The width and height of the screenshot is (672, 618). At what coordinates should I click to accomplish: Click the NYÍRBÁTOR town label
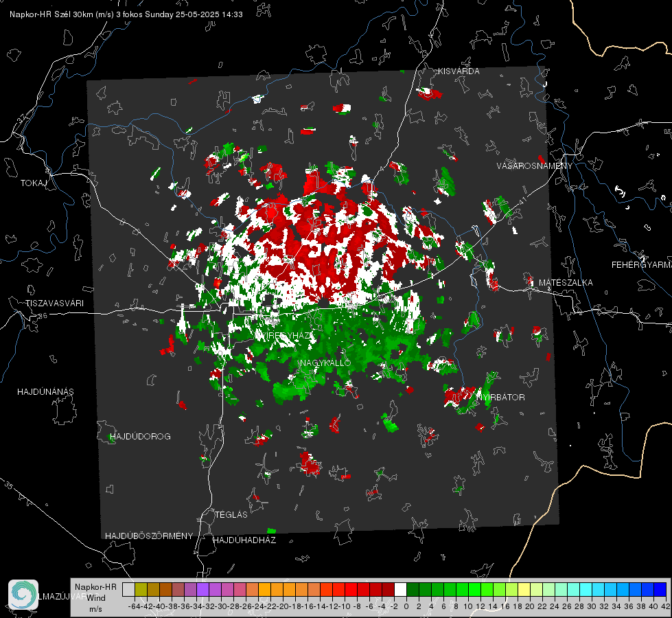[x=500, y=397]
